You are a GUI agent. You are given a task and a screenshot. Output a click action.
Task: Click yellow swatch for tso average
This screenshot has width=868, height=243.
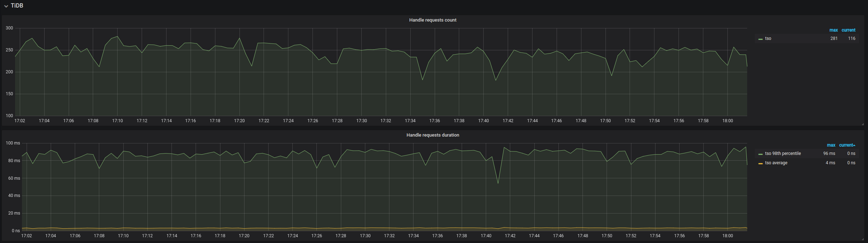tap(760, 163)
